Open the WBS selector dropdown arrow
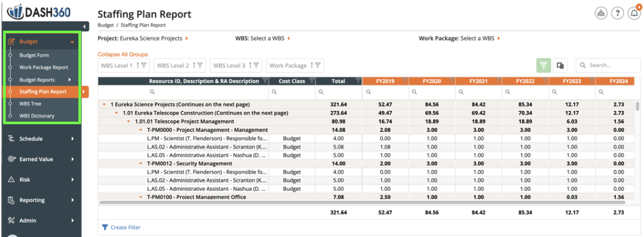The image size is (644, 237). [x=289, y=38]
